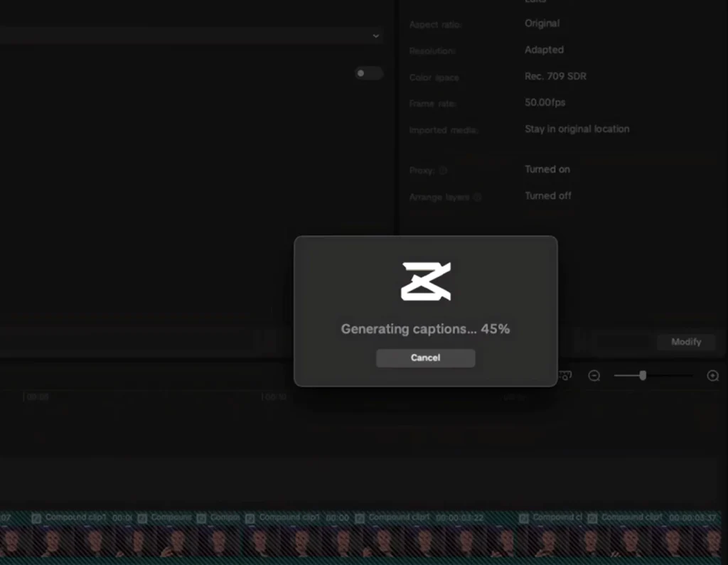Image resolution: width=728 pixels, height=565 pixels.
Task: Click the 00:10 mark on the timeline ruler
Action: (x=275, y=397)
